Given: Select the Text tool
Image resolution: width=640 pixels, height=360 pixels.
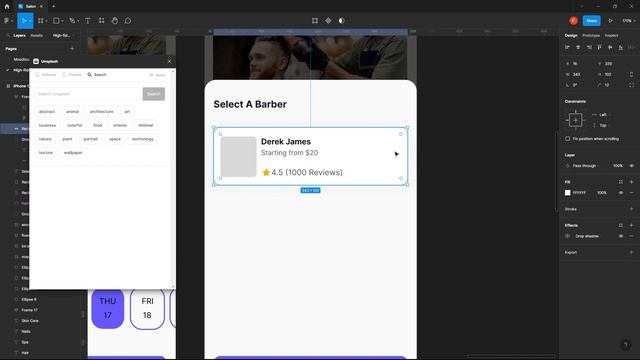Looking at the screenshot, I should click(88, 21).
